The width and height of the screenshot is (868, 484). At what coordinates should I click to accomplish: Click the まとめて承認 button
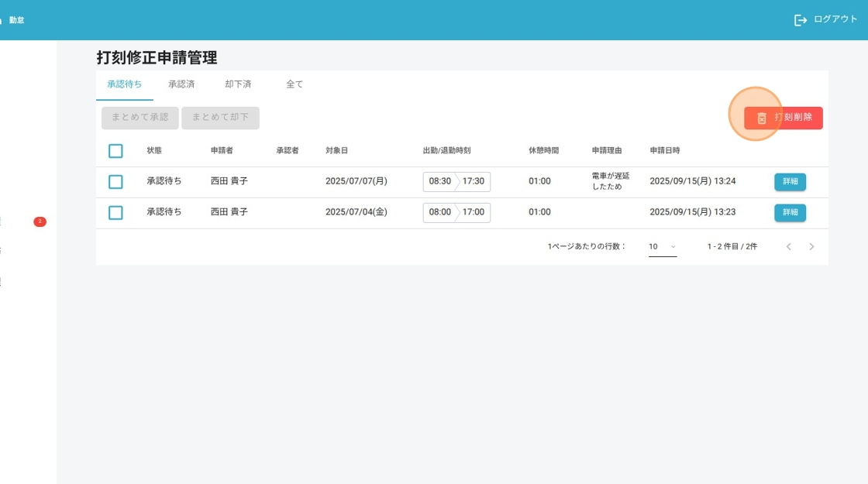tap(140, 118)
